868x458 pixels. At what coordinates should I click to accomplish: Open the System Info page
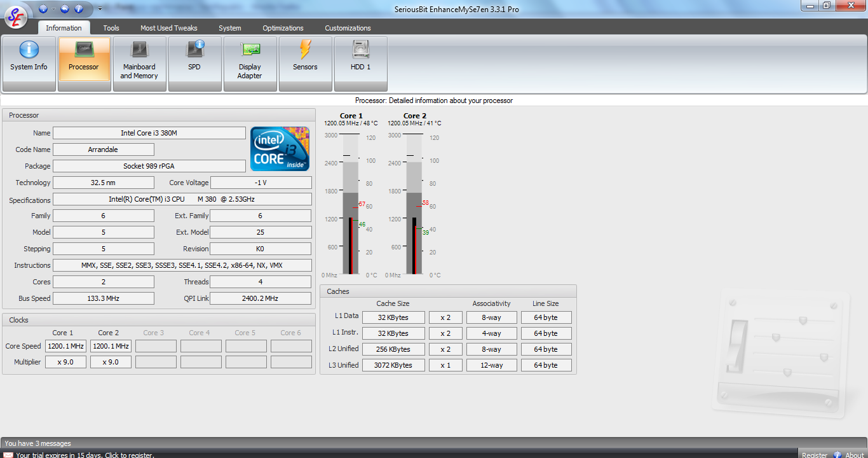point(29,63)
